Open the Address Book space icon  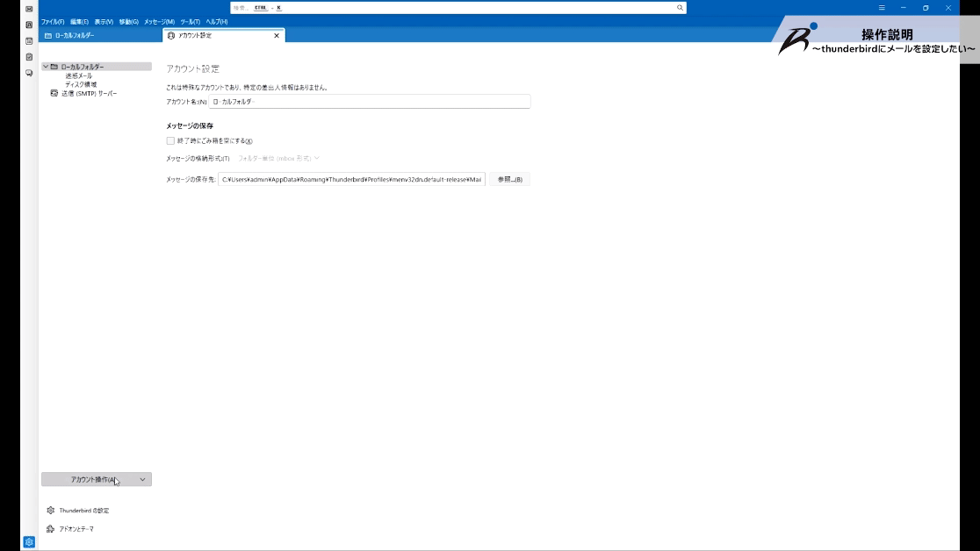(29, 25)
